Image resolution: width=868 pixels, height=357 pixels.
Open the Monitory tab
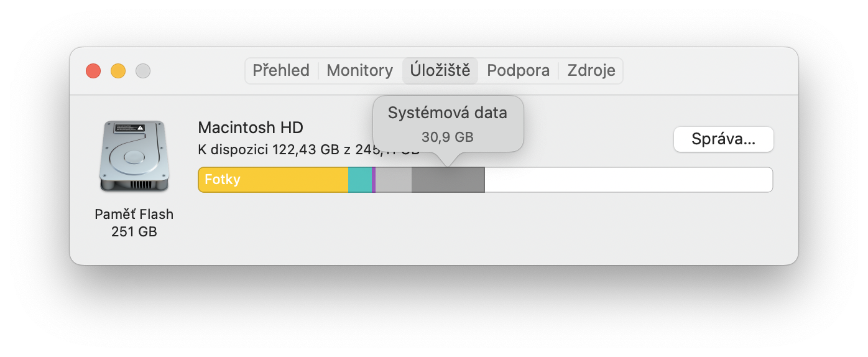pos(359,71)
